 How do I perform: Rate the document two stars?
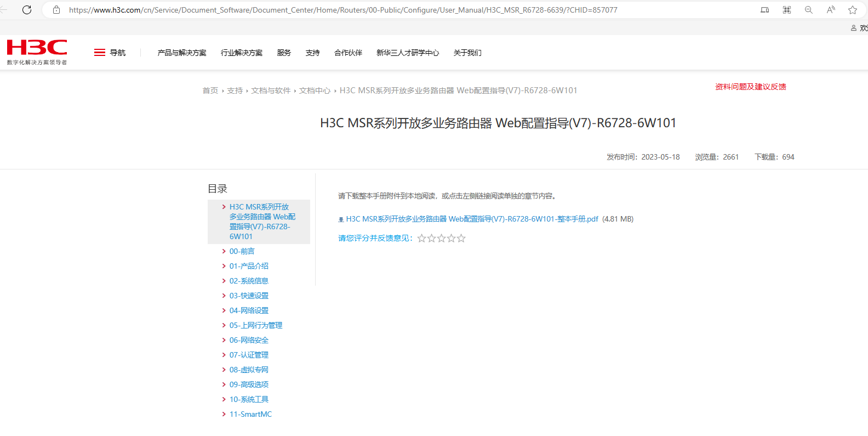432,238
